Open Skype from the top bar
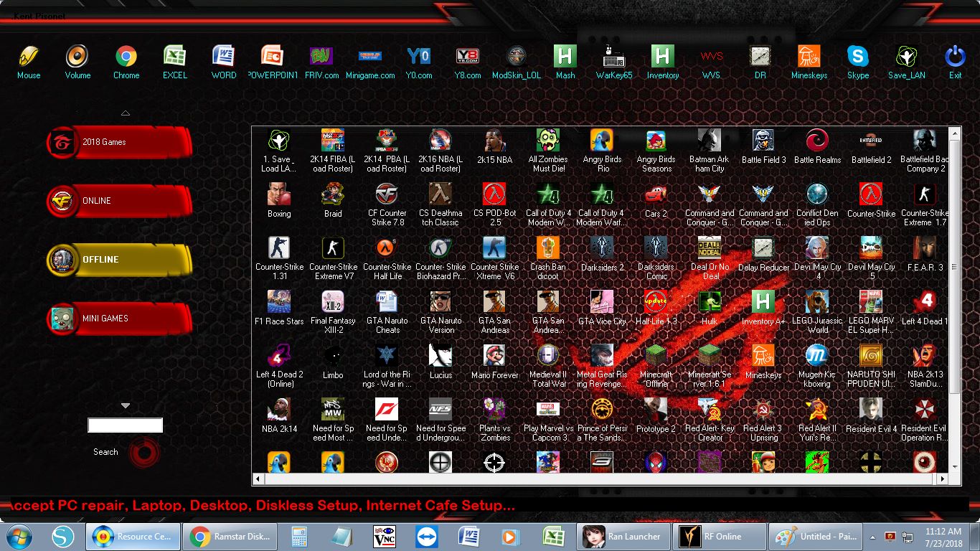 858,62
